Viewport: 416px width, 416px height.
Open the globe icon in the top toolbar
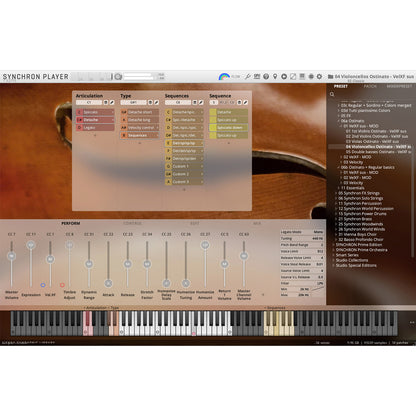[x=266, y=77]
